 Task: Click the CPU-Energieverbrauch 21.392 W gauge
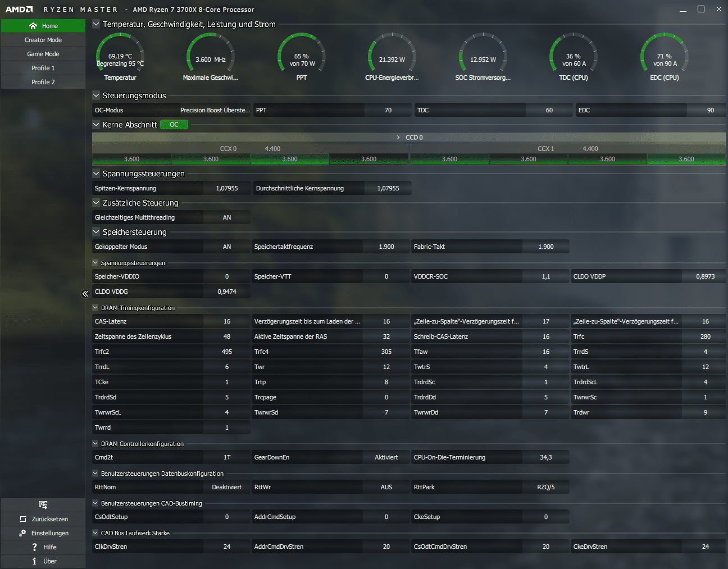(392, 56)
